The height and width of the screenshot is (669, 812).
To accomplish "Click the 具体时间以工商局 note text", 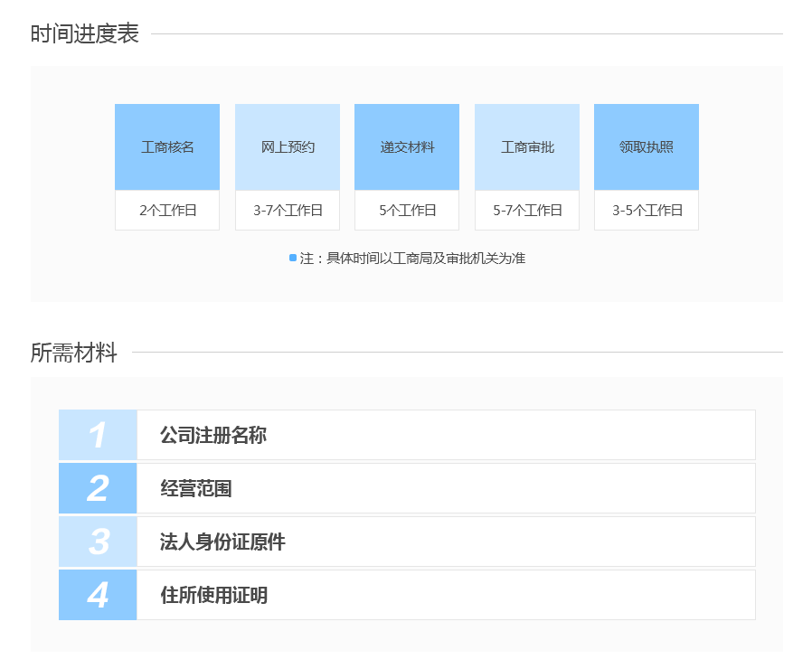I will click(x=412, y=259).
